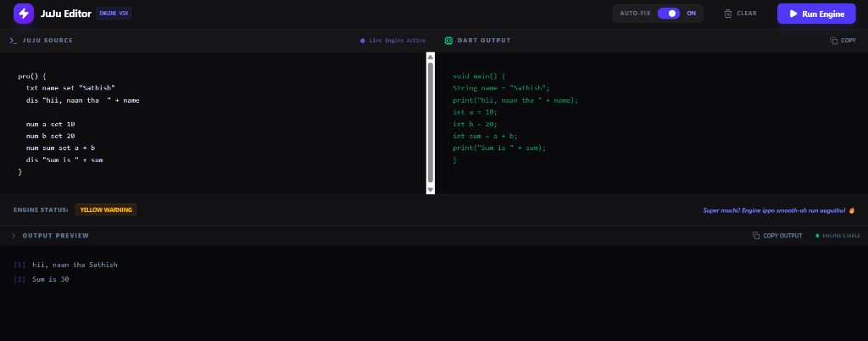
Task: Click the source line 'num b set 20'
Action: (50, 136)
